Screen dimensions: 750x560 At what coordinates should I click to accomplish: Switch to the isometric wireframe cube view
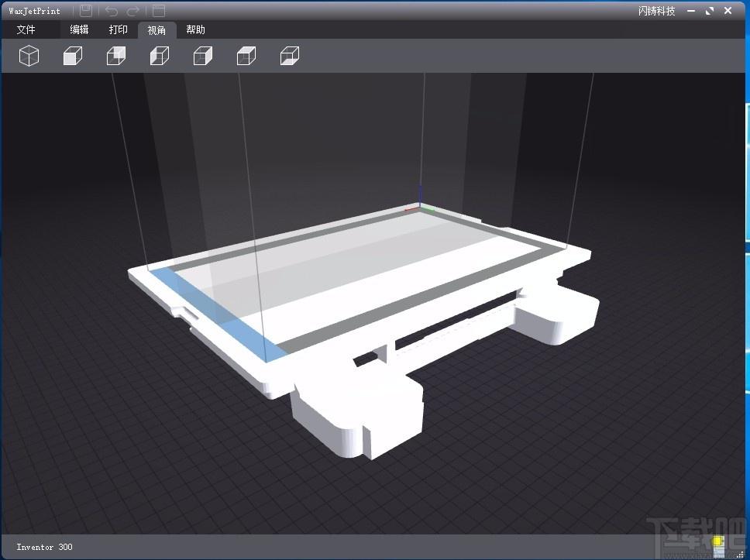pyautogui.click(x=29, y=56)
